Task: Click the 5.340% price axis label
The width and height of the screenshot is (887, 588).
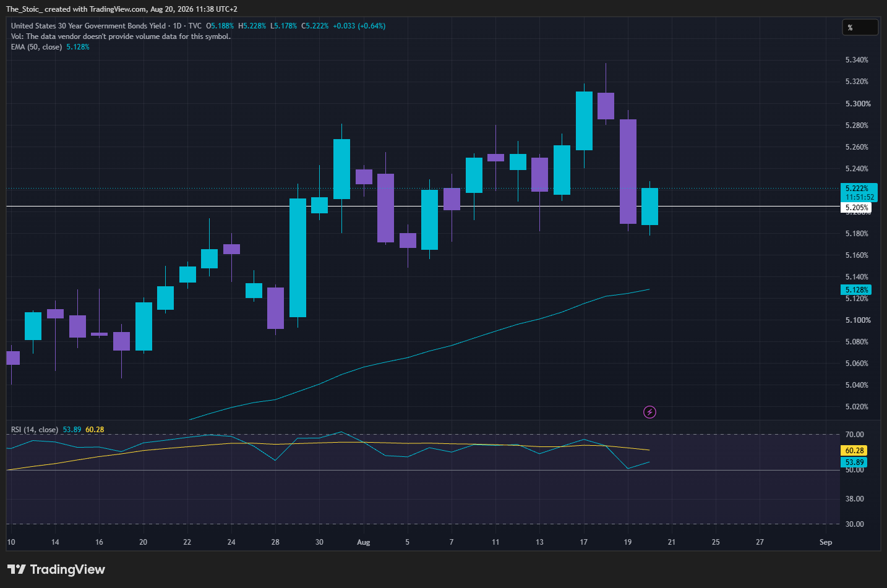Action: [857, 60]
